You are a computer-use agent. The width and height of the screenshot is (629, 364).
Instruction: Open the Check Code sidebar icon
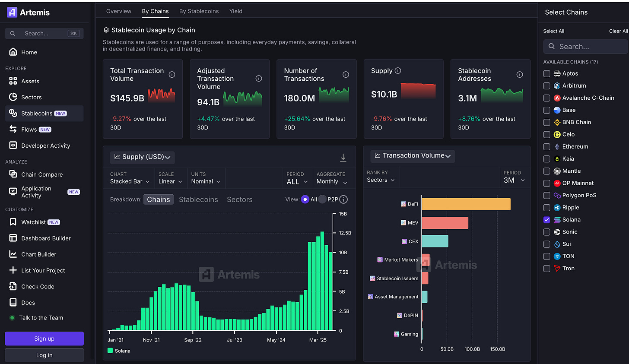click(x=13, y=286)
